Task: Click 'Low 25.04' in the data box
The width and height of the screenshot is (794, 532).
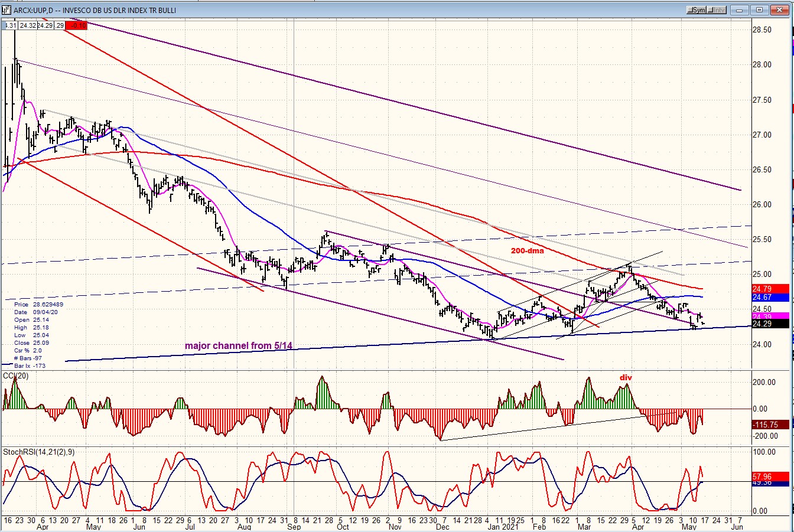Action: tap(32, 335)
